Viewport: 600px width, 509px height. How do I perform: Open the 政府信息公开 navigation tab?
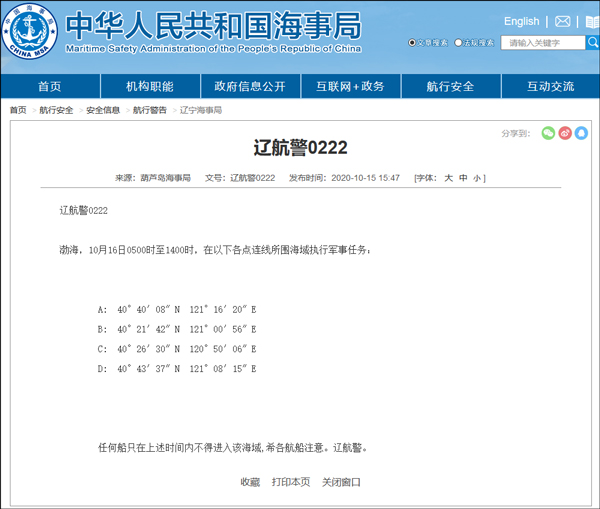pos(250,86)
